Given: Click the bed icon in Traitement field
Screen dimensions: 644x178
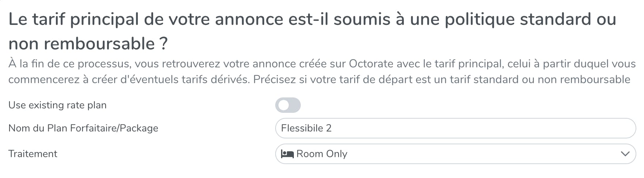Looking at the screenshot, I should tap(287, 154).
